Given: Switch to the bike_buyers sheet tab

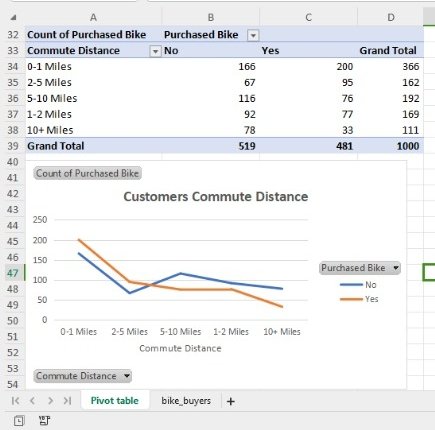Looking at the screenshot, I should (186, 400).
